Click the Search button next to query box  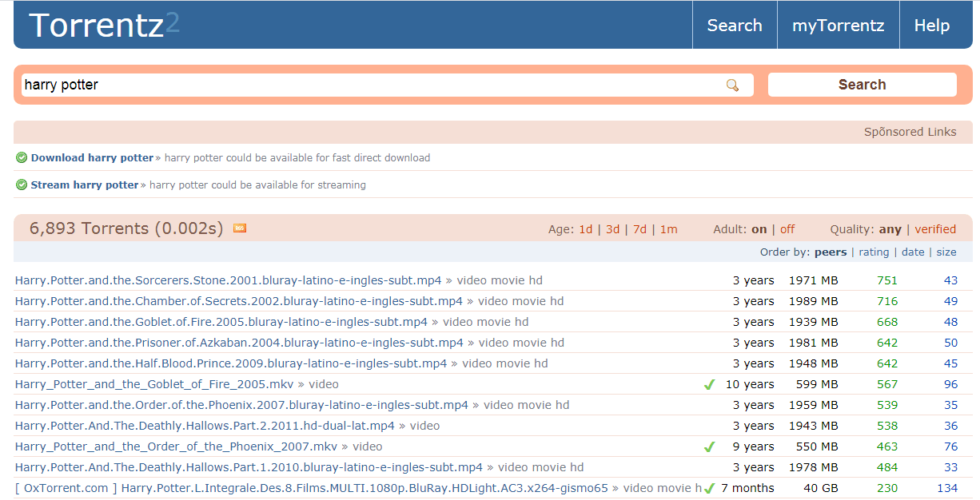tap(862, 85)
